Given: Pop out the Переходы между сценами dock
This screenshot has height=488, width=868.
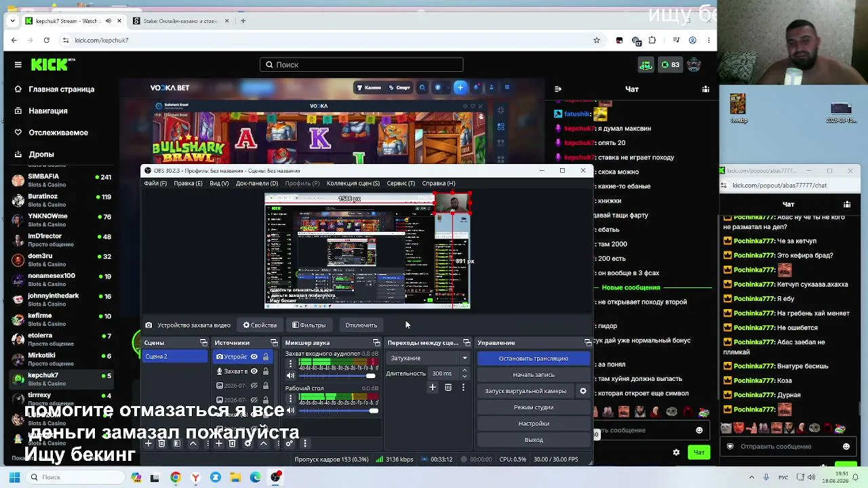Looking at the screenshot, I should tap(467, 342).
